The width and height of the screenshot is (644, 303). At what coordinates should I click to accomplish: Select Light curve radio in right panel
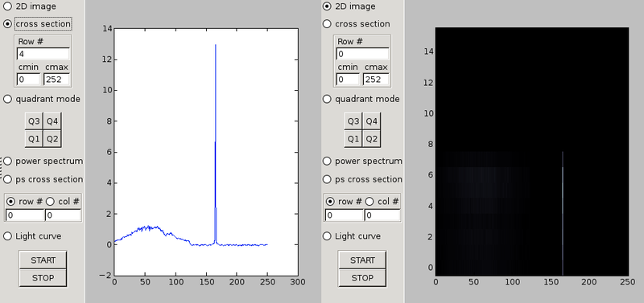(x=327, y=235)
